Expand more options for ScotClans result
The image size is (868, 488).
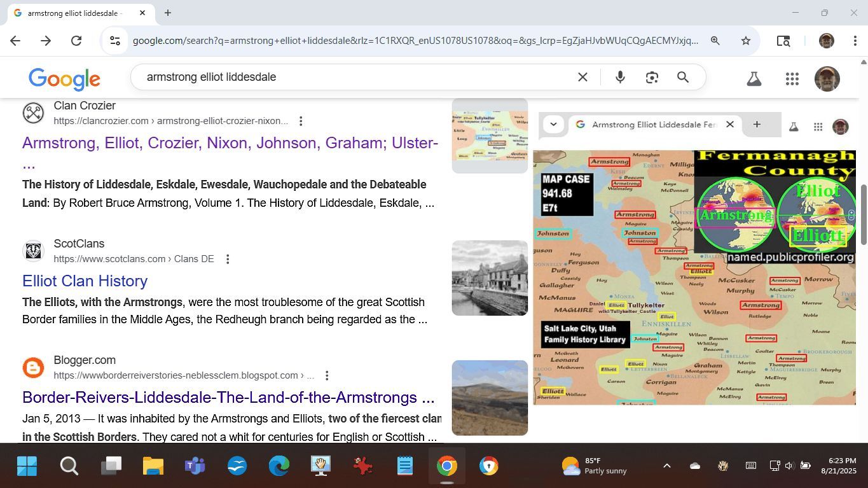(228, 259)
